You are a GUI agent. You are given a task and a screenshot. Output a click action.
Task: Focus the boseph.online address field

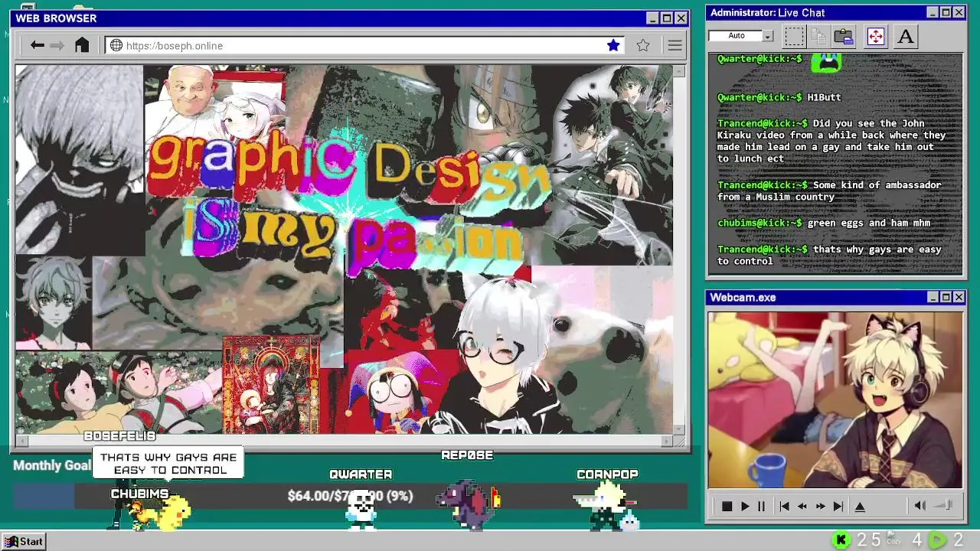(x=364, y=46)
